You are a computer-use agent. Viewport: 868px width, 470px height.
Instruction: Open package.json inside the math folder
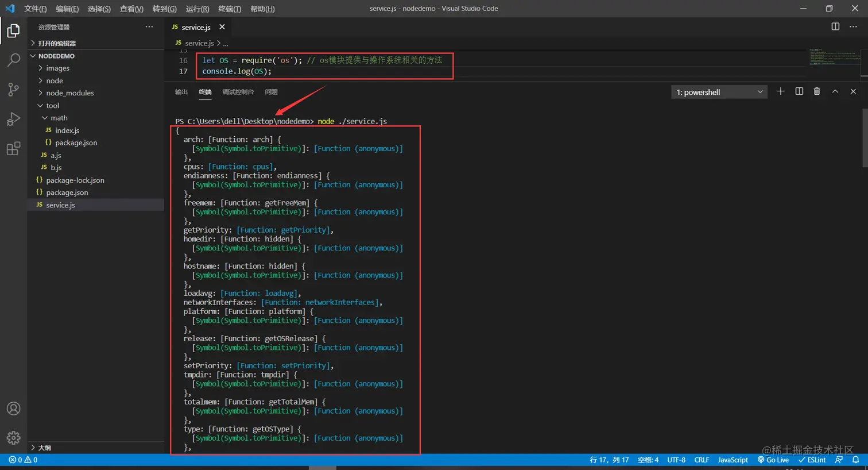96,142
